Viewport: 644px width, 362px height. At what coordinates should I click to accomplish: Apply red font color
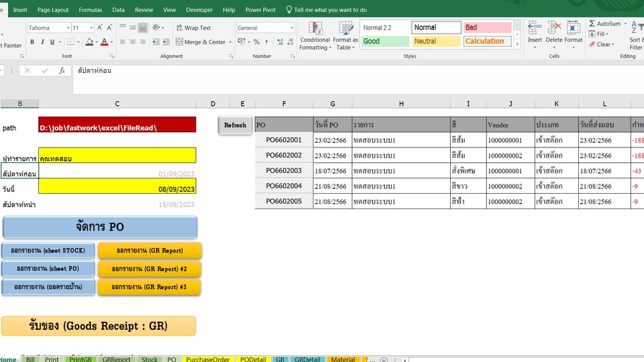[x=105, y=42]
